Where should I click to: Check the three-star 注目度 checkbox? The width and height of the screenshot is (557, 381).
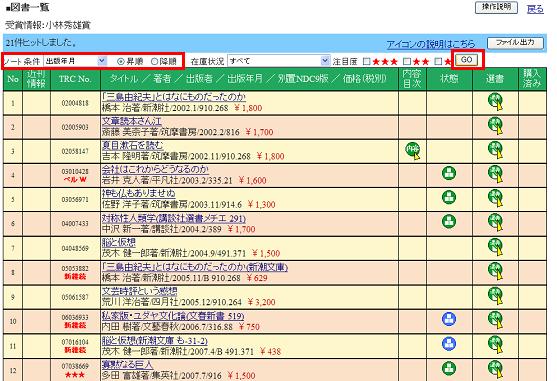pyautogui.click(x=367, y=61)
